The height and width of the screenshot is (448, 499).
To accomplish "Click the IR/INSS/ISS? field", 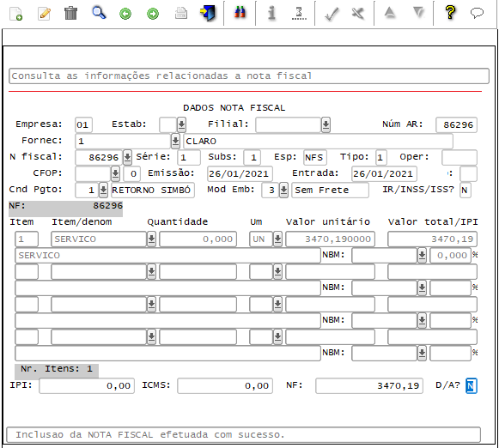I will (465, 191).
